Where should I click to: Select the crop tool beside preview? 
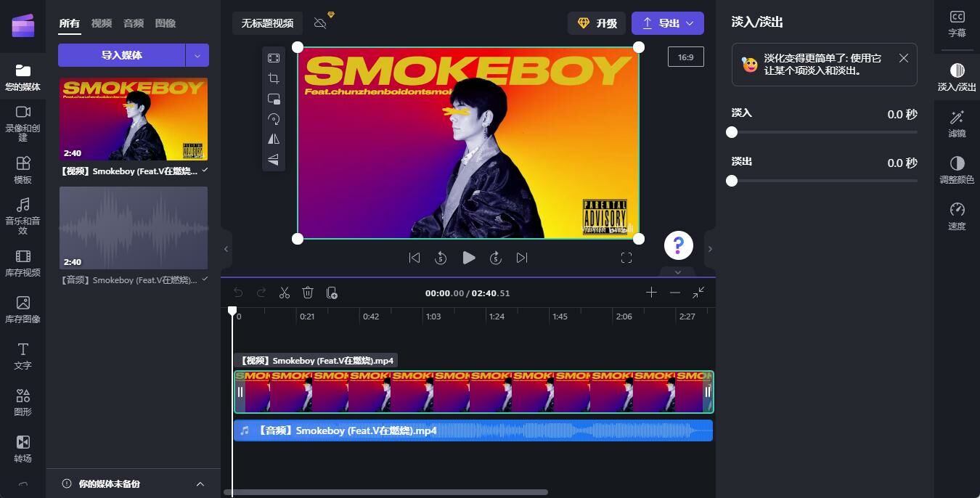(274, 78)
